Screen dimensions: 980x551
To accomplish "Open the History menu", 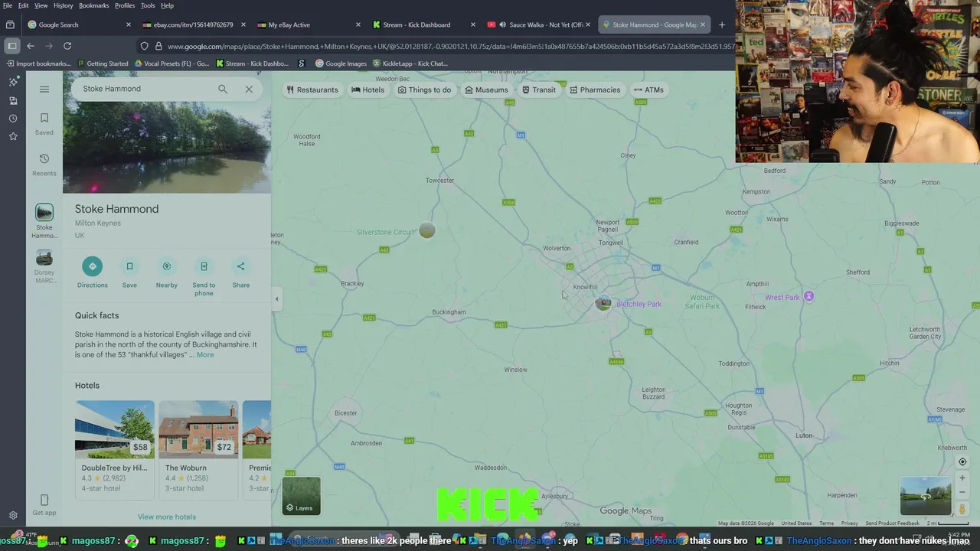I will tap(64, 5).
